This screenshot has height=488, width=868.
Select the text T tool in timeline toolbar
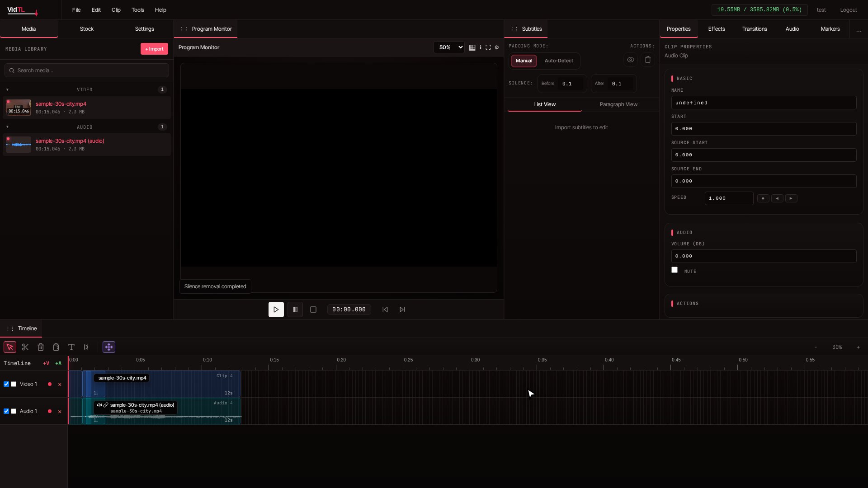(x=71, y=347)
